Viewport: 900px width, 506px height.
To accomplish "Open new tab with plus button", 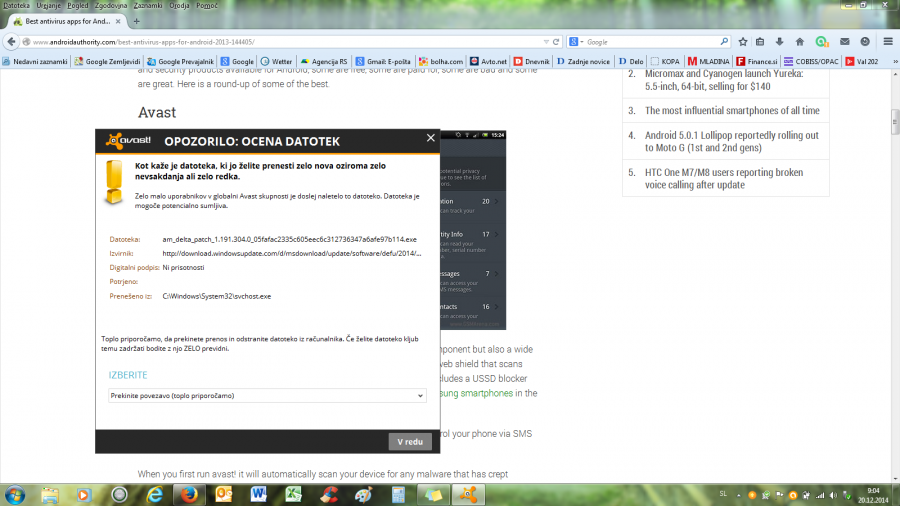I will coord(136,20).
